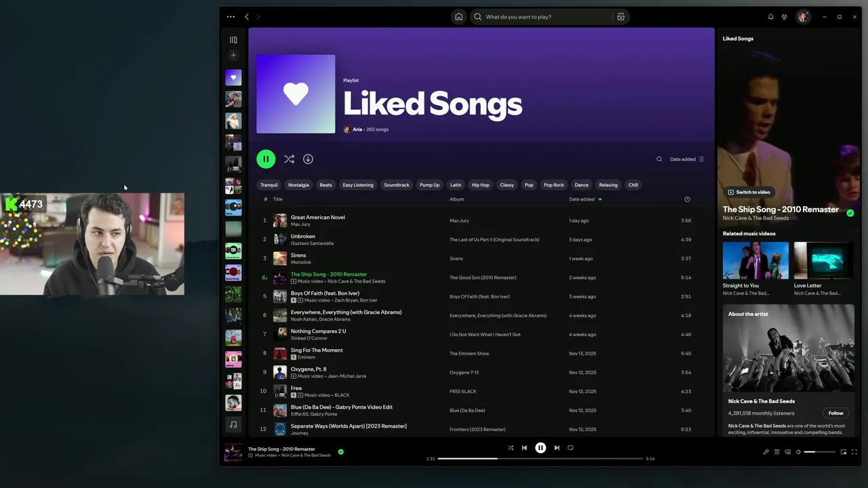
Task: Toggle shuffle in the bottom player bar
Action: [x=511, y=447]
